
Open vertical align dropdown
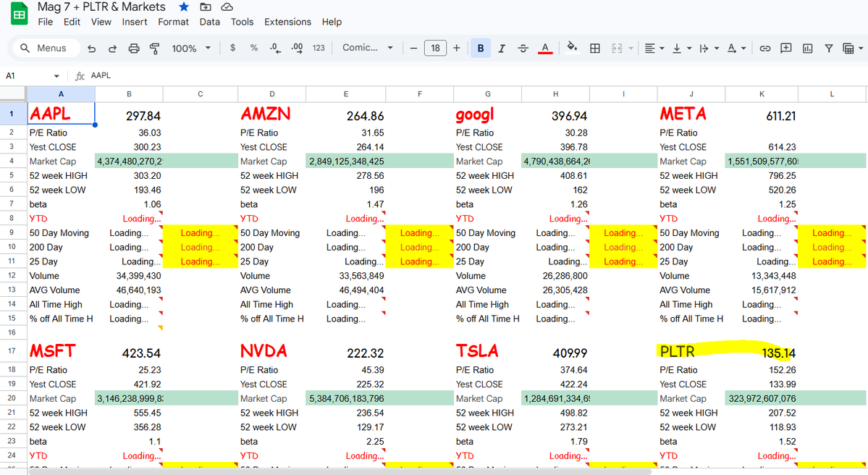(681, 49)
